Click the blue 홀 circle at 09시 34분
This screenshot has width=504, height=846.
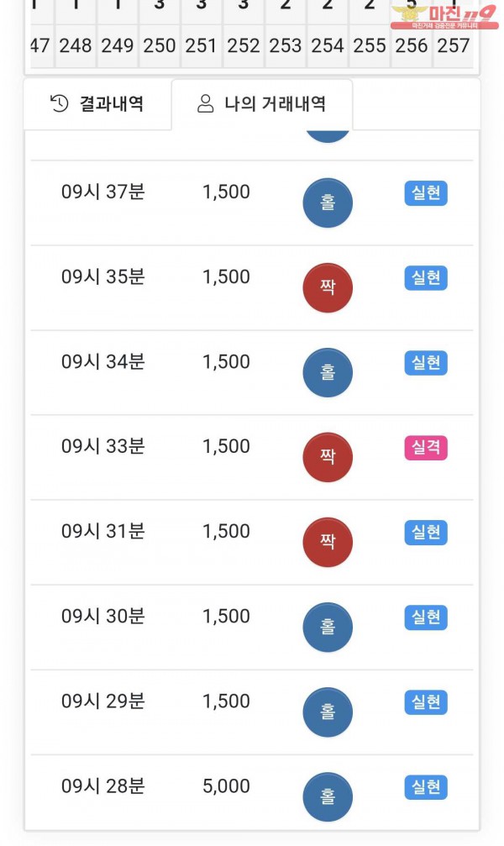click(x=328, y=373)
